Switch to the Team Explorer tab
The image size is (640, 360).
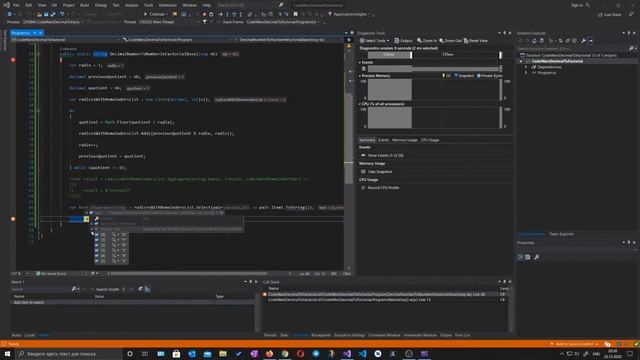(x=561, y=234)
